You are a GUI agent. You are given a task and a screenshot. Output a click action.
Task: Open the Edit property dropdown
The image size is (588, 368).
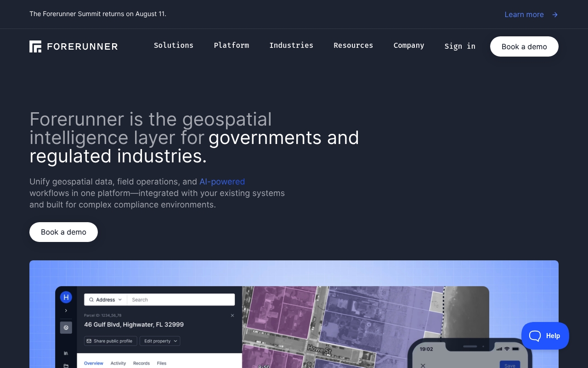160,341
